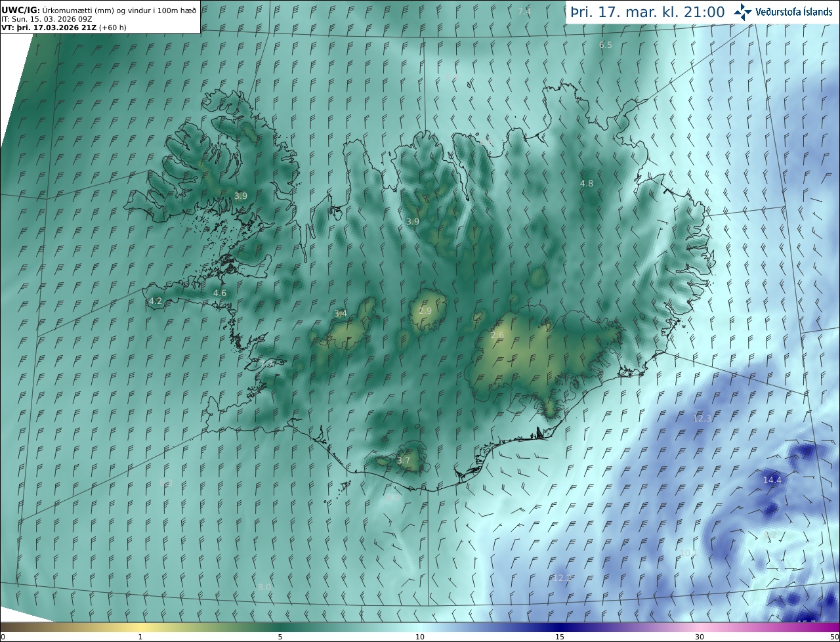Click the color scale tick labeled 10
The height and width of the screenshot is (642, 840).
tap(420, 637)
